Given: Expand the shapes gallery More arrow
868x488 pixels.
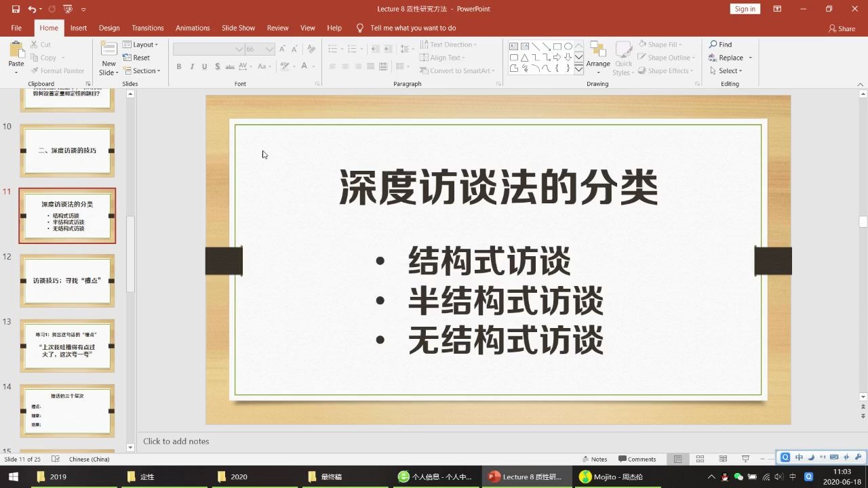Looking at the screenshot, I should 578,69.
